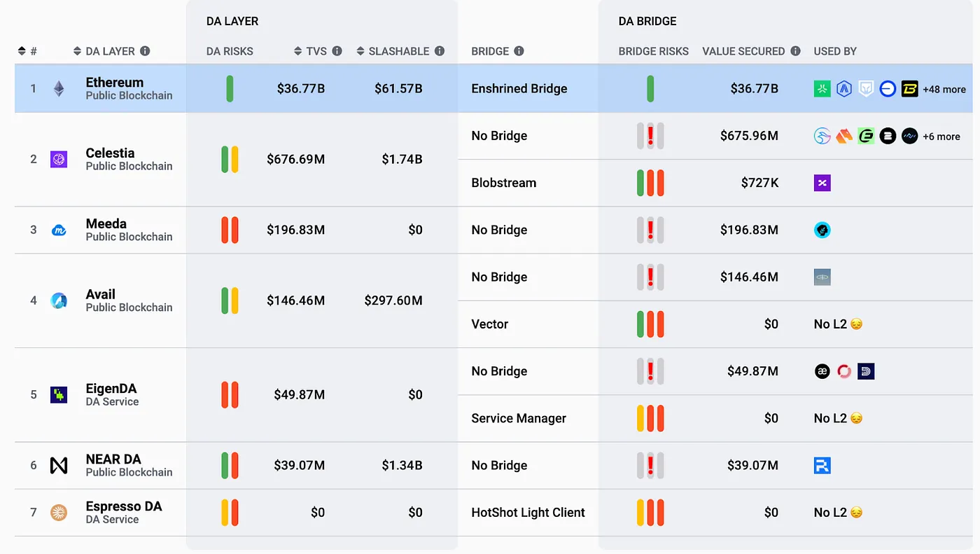Click the info icon beside VALUE SECURED

pyautogui.click(x=795, y=51)
